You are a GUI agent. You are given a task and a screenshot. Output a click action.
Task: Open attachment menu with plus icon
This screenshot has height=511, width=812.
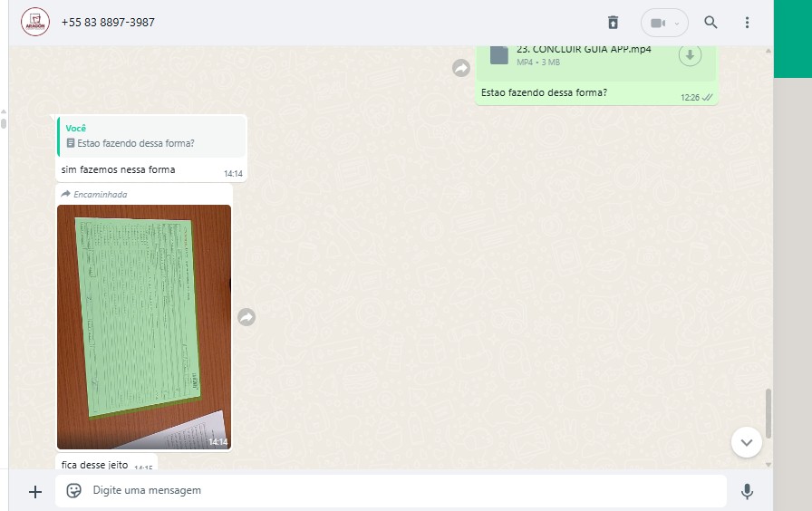point(35,491)
